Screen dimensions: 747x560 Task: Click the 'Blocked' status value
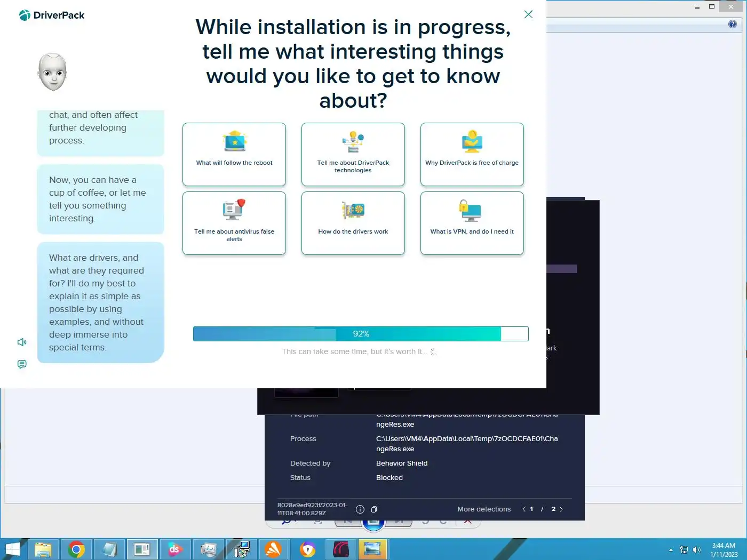pos(390,478)
